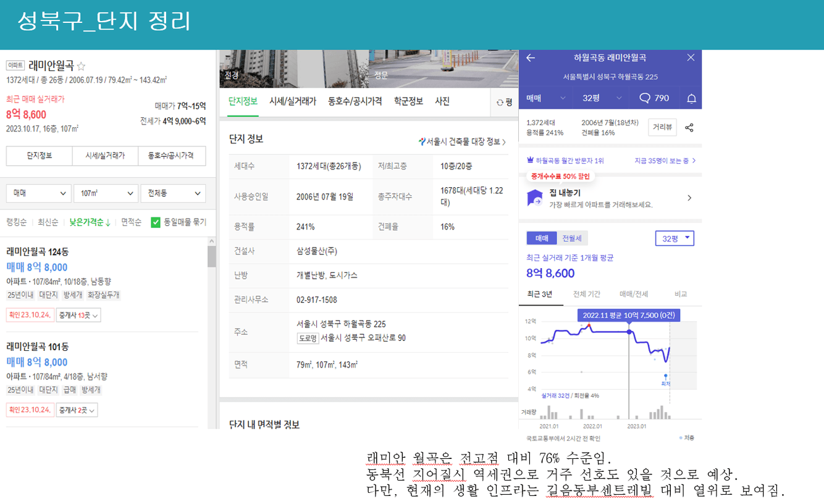Viewport: 824px width, 504px height.
Task: Open the chat bubble showing 790 comments
Action: pos(654,98)
